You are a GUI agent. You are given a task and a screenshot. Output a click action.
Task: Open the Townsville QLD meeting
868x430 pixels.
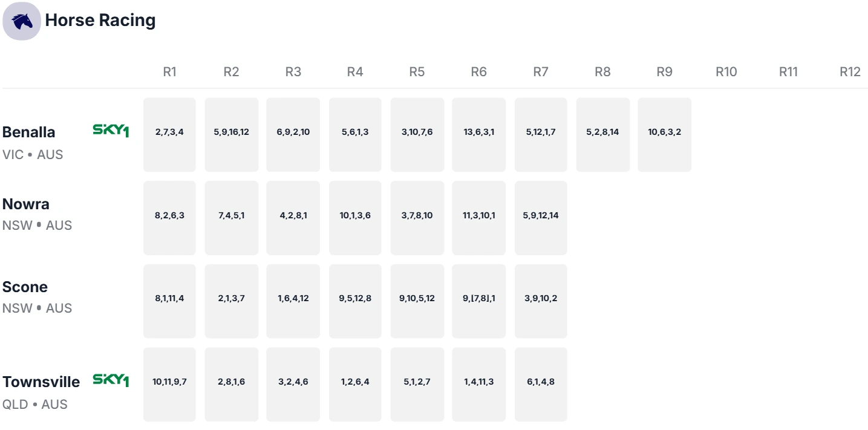[x=41, y=393]
